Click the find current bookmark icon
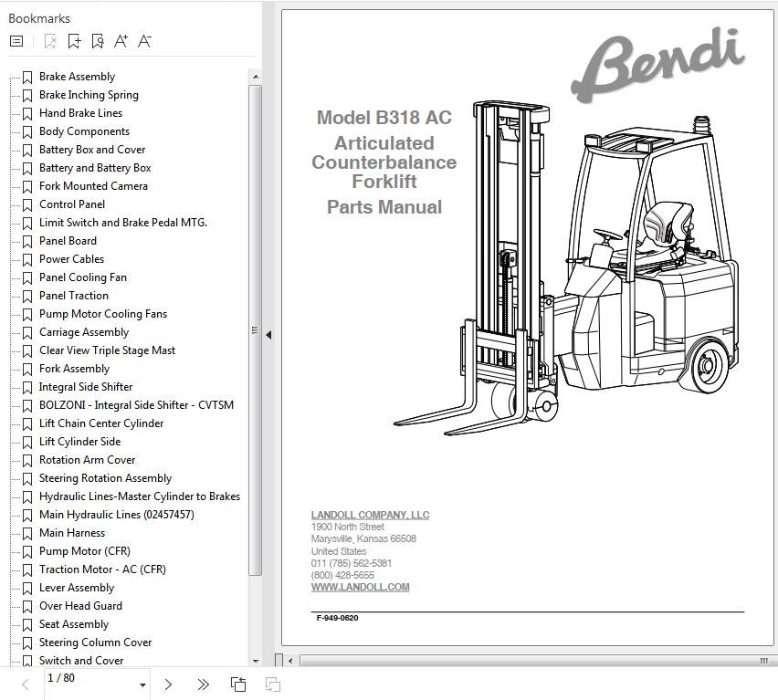 (98, 41)
